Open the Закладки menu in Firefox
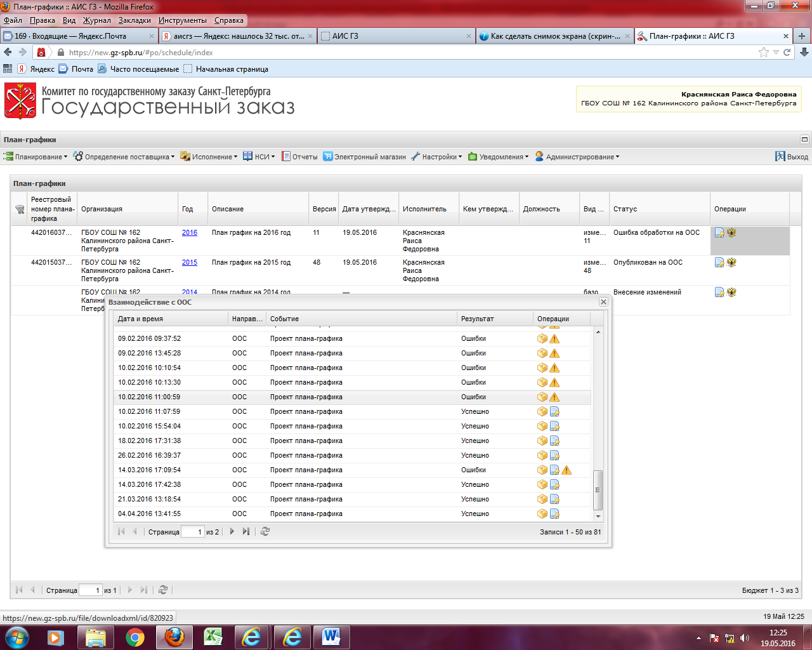The width and height of the screenshot is (812, 650). [134, 20]
